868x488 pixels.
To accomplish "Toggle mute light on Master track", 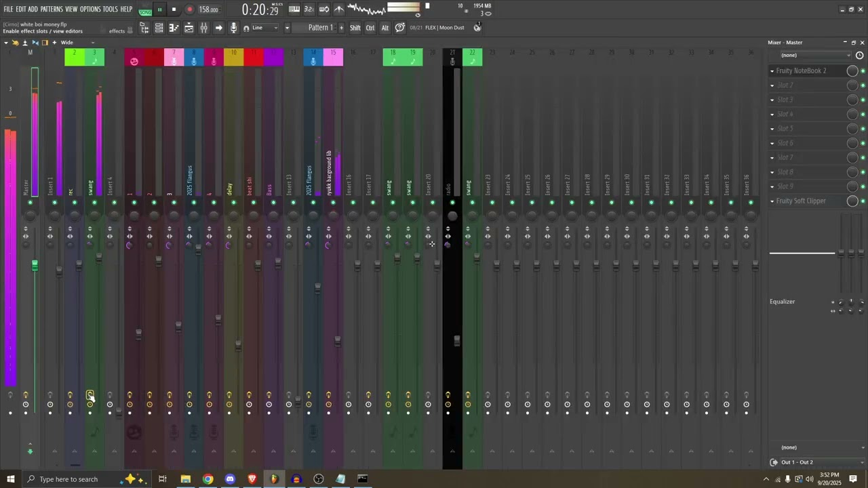I will tap(30, 203).
